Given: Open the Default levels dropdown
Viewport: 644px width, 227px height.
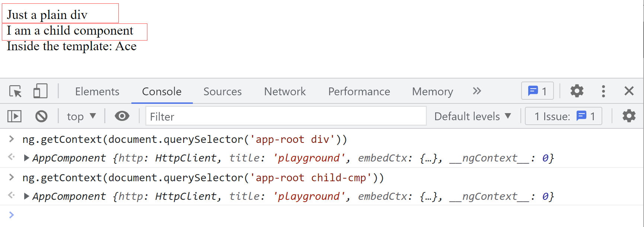Looking at the screenshot, I should 472,116.
